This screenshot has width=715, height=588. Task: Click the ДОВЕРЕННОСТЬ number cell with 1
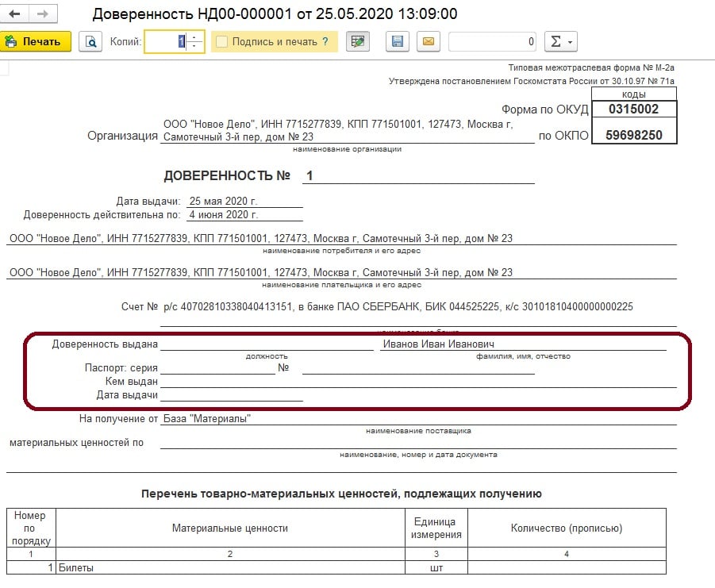[417, 175]
